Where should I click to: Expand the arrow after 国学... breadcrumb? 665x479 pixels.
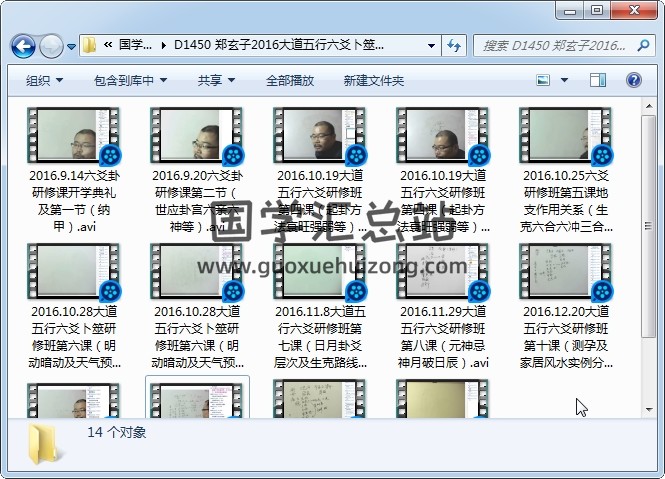click(164, 45)
